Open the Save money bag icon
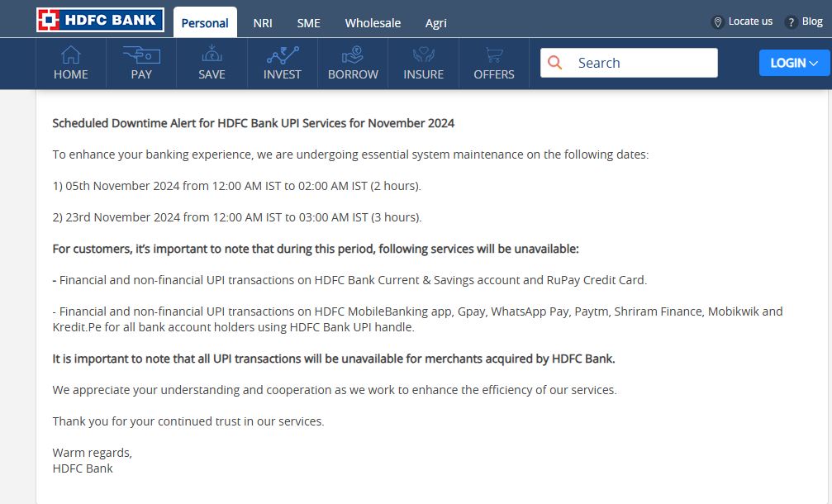The height and width of the screenshot is (504, 832). click(x=212, y=55)
